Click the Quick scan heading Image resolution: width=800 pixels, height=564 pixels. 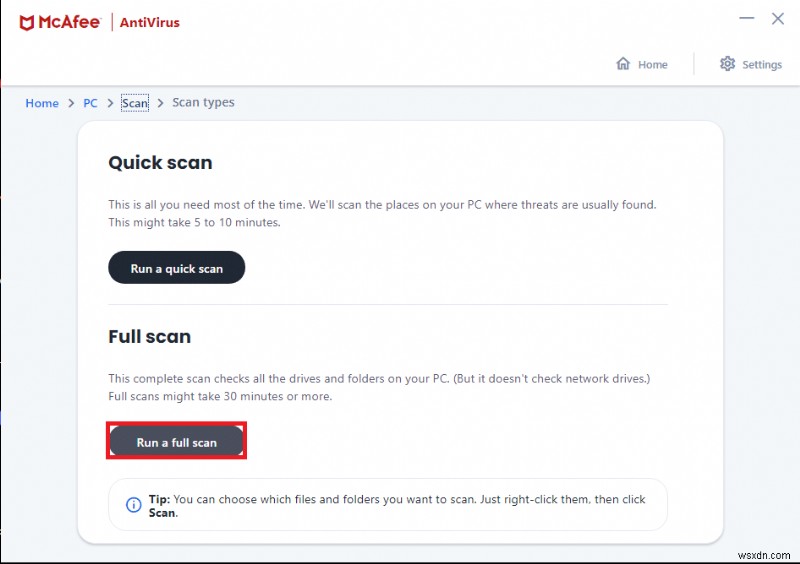[x=160, y=163]
